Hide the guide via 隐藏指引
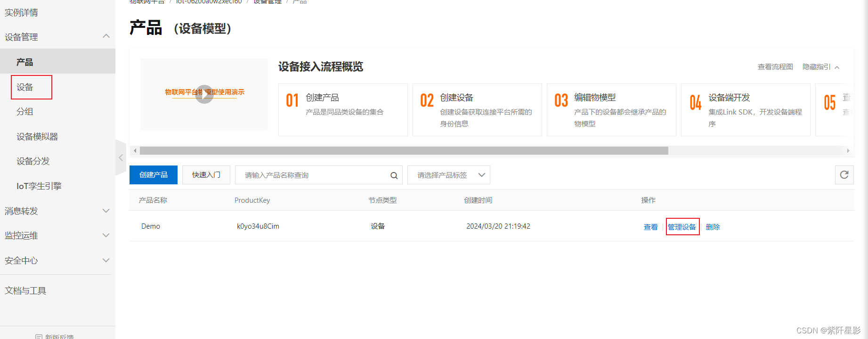The image size is (868, 339). pos(820,67)
